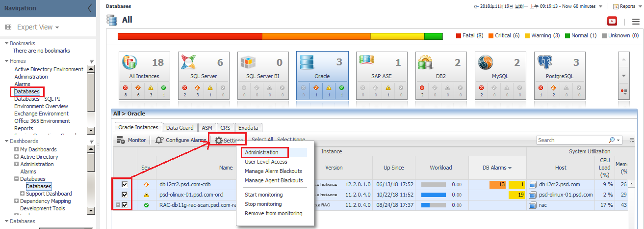
Task: Open the time range dropdown arrow
Action: pos(601,6)
